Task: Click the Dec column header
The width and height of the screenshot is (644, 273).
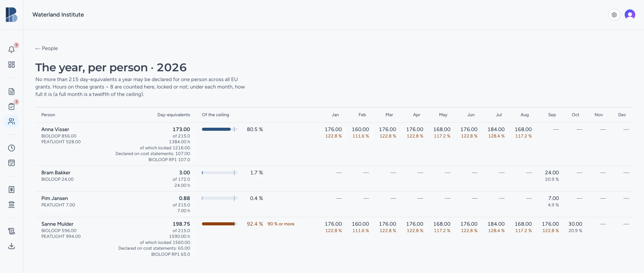Action: point(622,115)
